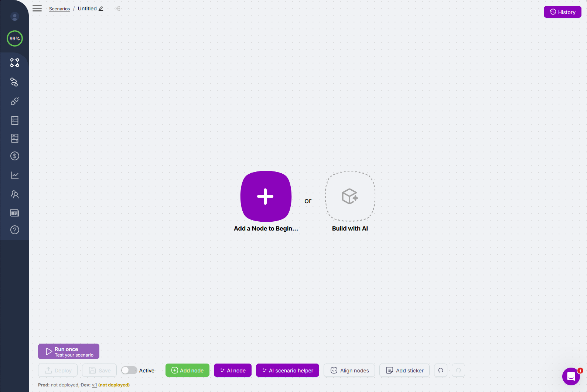The image size is (587, 392).
Task: Click the AI scenario helper button
Action: coord(287,370)
